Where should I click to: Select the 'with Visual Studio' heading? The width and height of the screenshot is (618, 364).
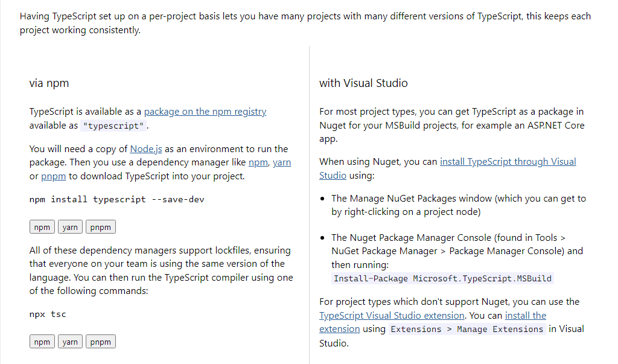click(363, 83)
